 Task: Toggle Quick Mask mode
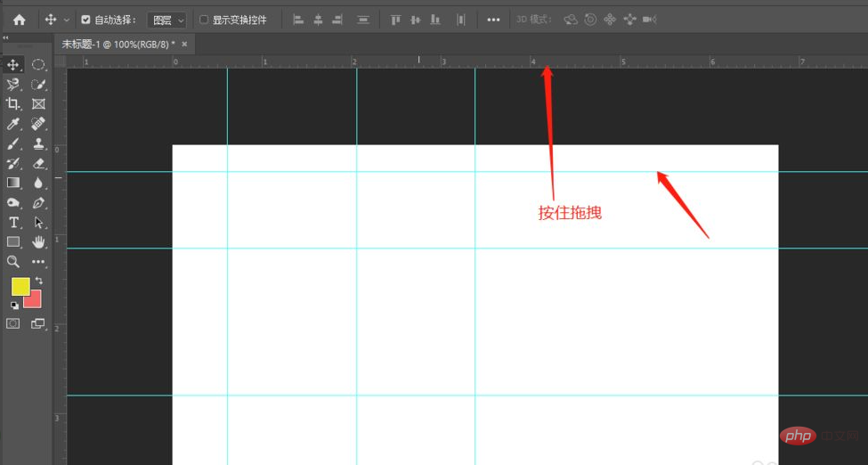(x=12, y=323)
